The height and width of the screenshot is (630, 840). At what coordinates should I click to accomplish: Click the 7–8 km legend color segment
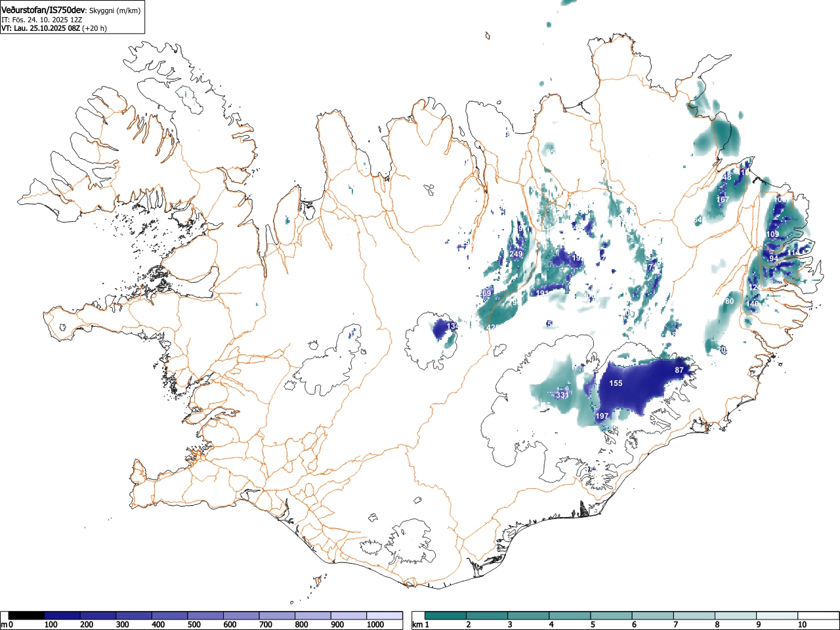(694, 616)
